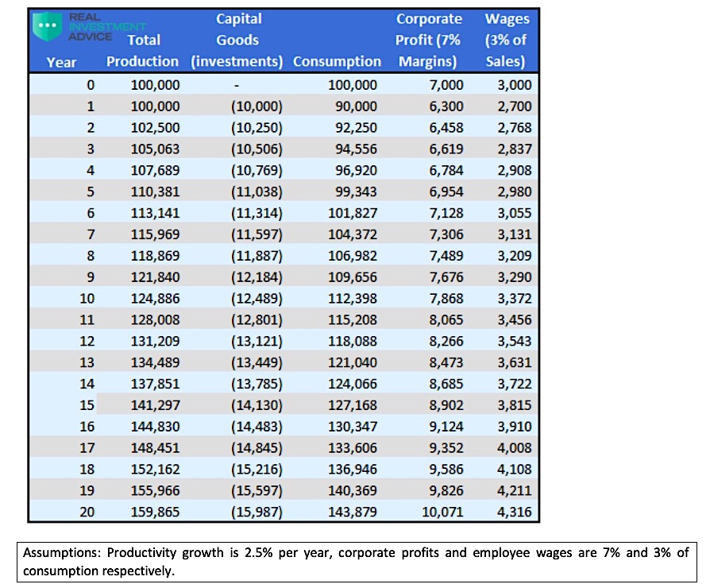Click the Year 0 total production 100,000 cell
Viewport: 710px width, 588px height.
pos(155,85)
